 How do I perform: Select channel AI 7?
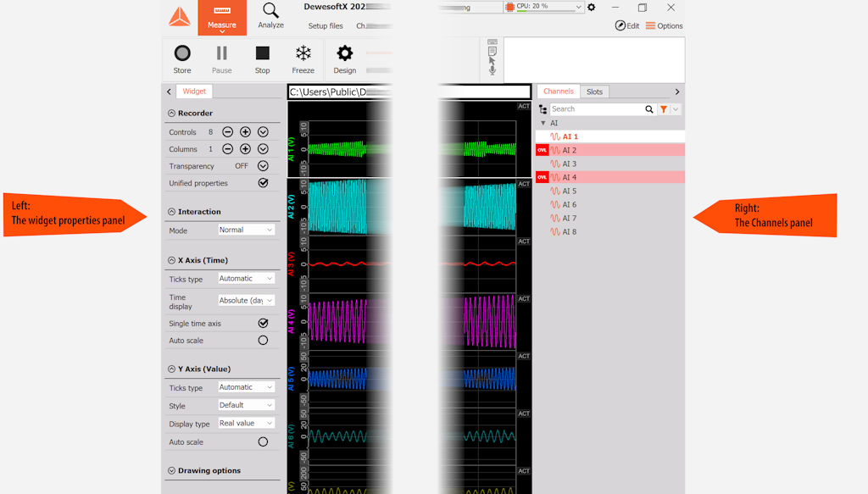pos(610,218)
